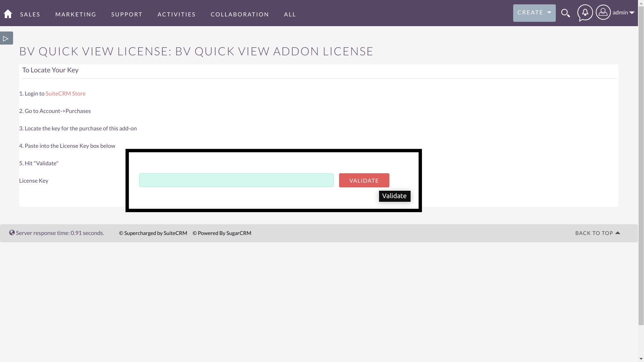Click the admin user avatar icon
Screen dimensions: 644x362
[x=603, y=12]
